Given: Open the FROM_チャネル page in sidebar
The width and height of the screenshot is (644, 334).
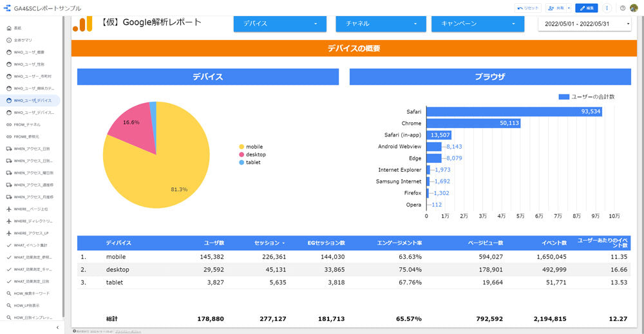Looking at the screenshot, I should click(27, 124).
